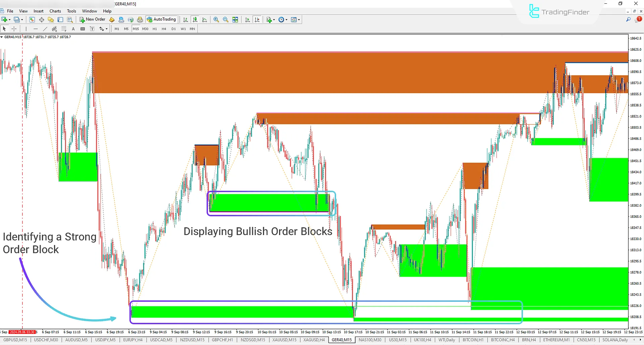Switch to the BITCOIN,H1 chart tab
The width and height of the screenshot is (644, 345).
(473, 340)
